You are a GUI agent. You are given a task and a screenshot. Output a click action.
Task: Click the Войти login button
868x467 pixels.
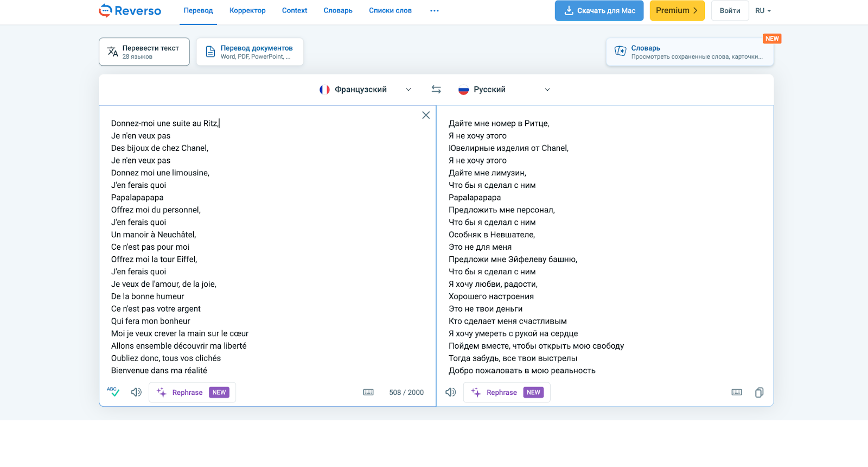click(730, 11)
